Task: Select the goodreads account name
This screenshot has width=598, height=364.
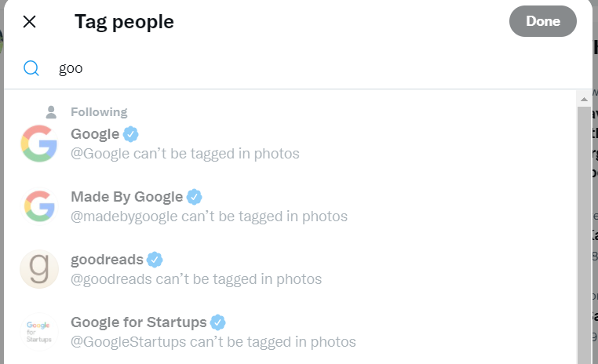Action: 107,259
